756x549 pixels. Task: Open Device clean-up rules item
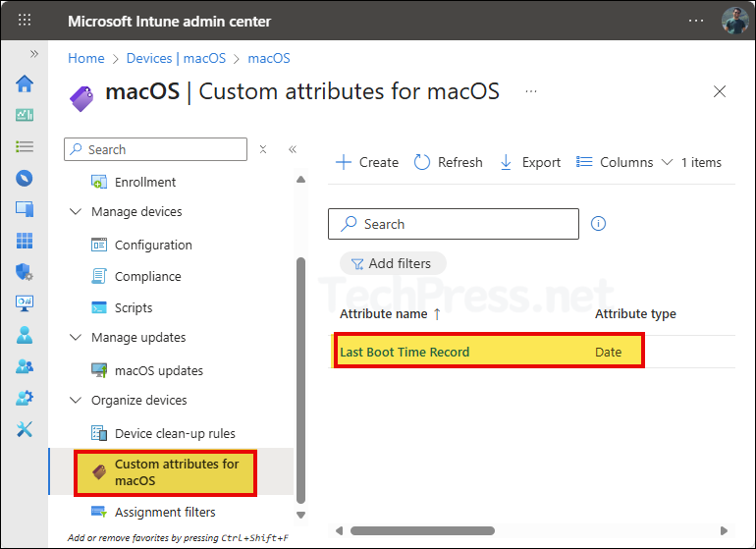175,434
